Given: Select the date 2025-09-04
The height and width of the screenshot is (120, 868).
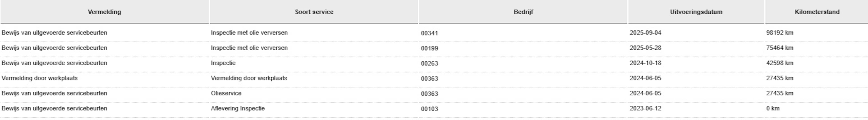Looking at the screenshot, I should pyautogui.click(x=645, y=33).
